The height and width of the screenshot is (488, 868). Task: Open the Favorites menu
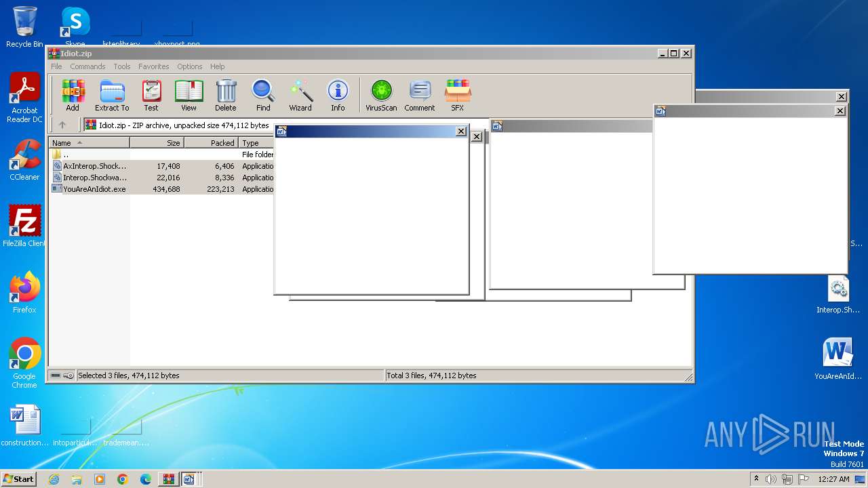tap(154, 66)
